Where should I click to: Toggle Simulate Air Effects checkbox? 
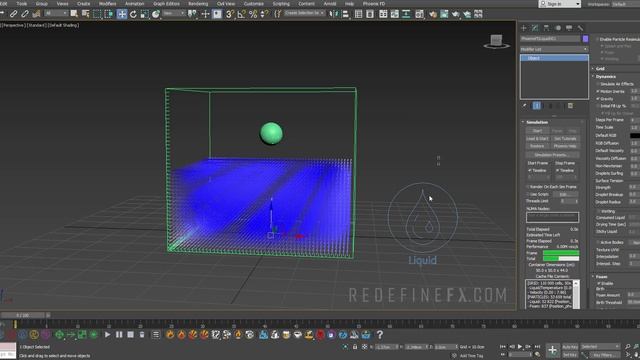(x=598, y=84)
